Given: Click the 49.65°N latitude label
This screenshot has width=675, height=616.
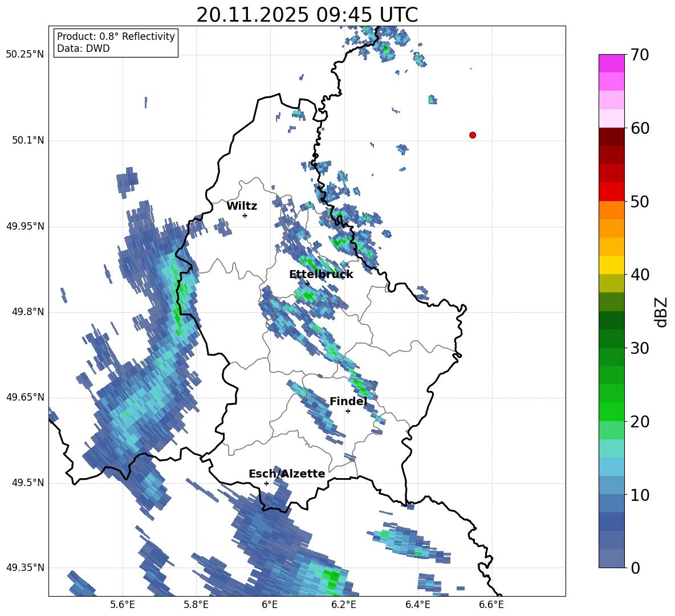Looking at the screenshot, I should click(x=25, y=397).
